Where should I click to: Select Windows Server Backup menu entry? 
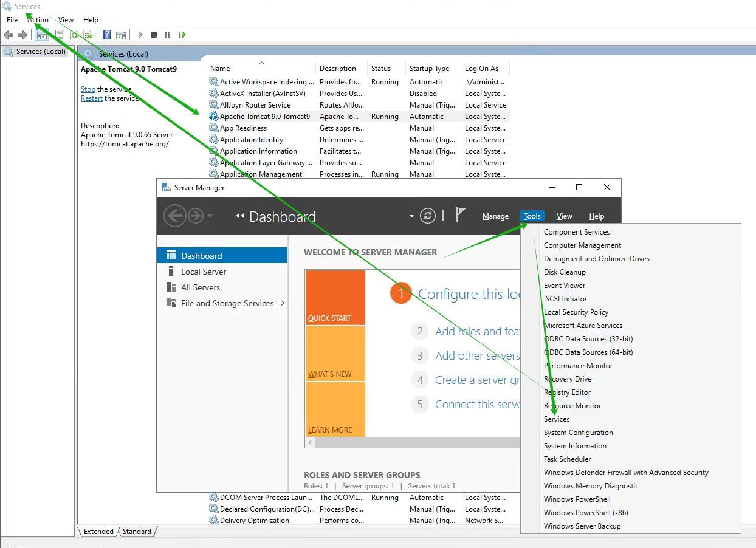pyautogui.click(x=582, y=526)
